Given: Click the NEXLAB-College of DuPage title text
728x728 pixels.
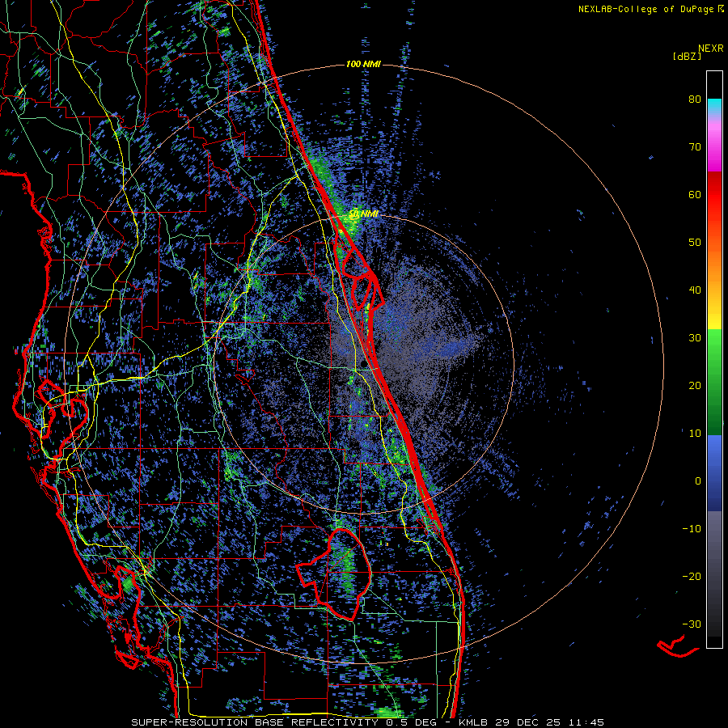Looking at the screenshot, I should tap(646, 9).
